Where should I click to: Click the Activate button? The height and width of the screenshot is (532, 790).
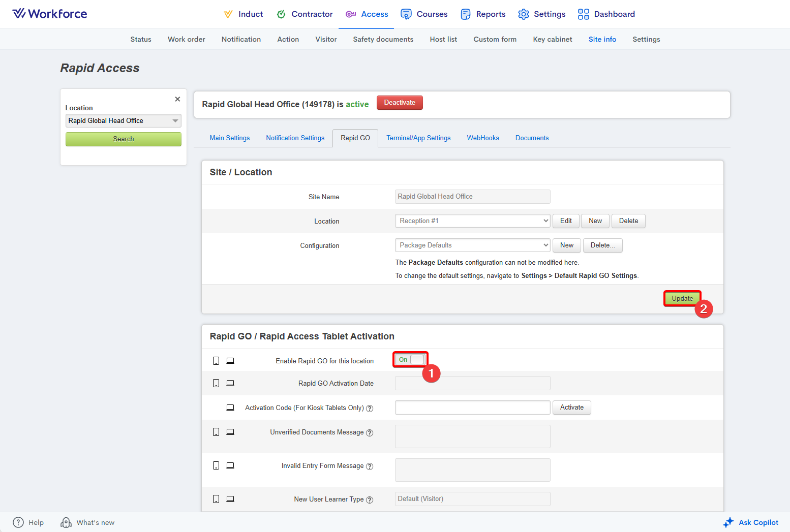tap(572, 407)
